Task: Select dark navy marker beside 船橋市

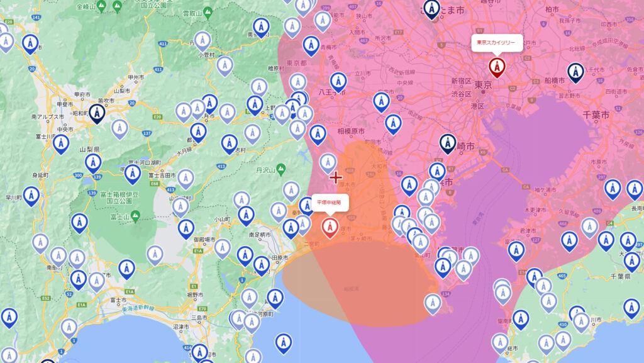Action: pos(575,72)
